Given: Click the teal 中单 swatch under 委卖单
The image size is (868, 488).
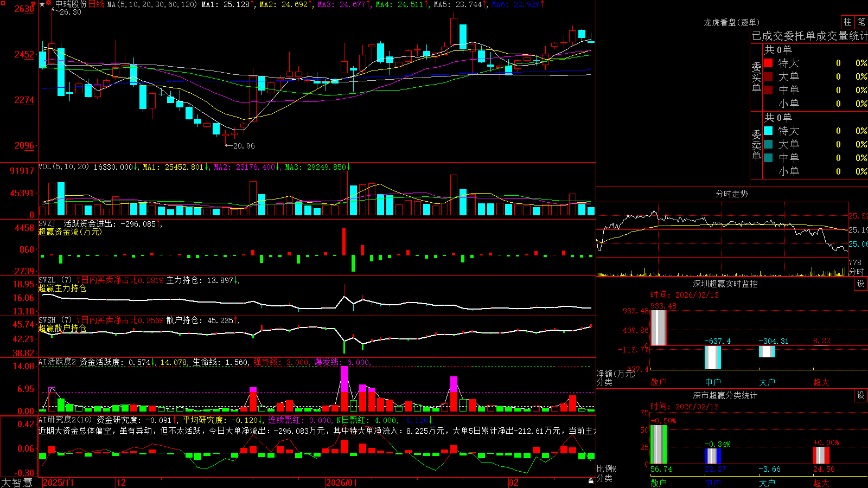Looking at the screenshot, I should pyautogui.click(x=768, y=158).
